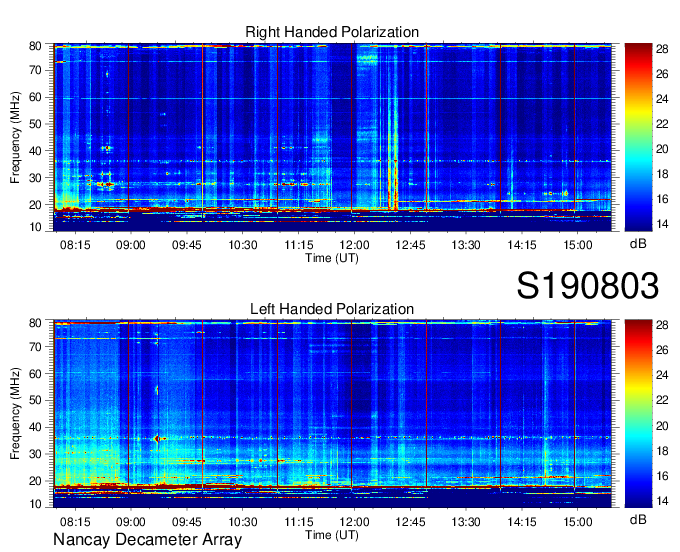The image size is (680, 552).
Task: Click the 60 MHz tick on the right-handed plot
Action: tap(35, 97)
